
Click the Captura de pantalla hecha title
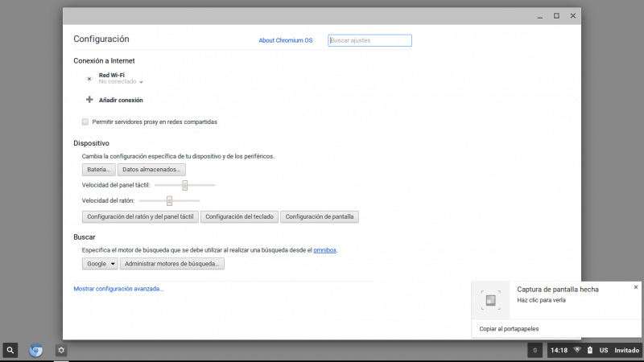tap(558, 290)
